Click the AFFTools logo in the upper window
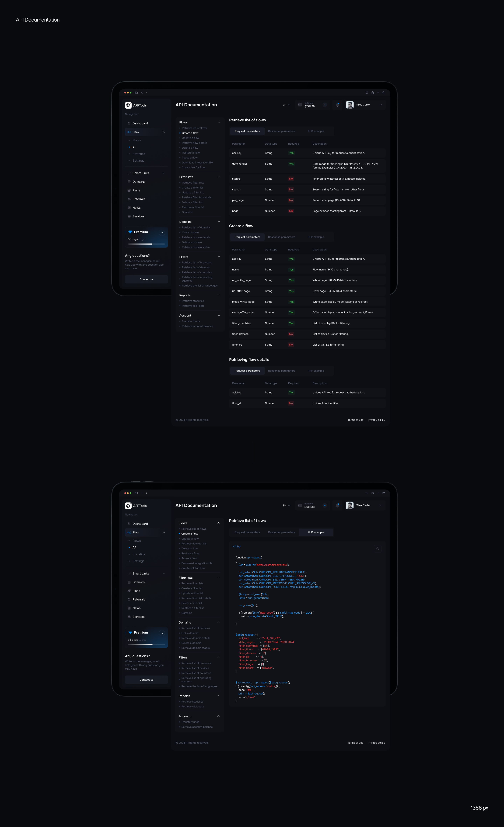Viewport: 504px width, 827px height. (128, 105)
